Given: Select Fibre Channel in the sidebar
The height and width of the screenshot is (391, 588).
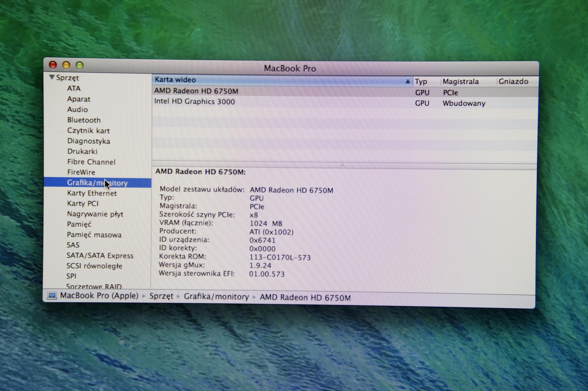Looking at the screenshot, I should [x=91, y=162].
